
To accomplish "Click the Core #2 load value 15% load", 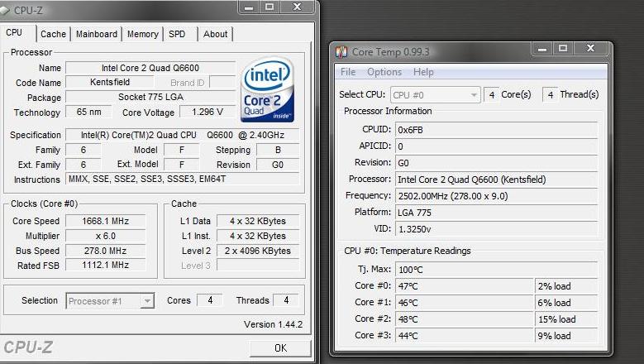I will point(566,319).
